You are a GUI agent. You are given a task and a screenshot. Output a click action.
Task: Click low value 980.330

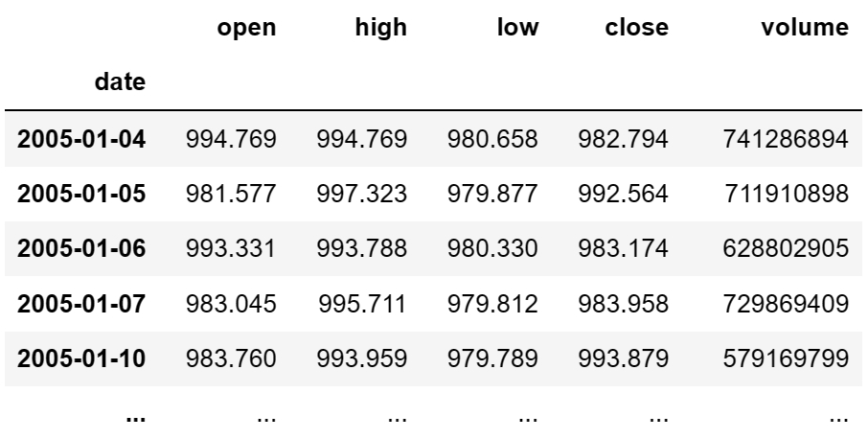coord(492,248)
